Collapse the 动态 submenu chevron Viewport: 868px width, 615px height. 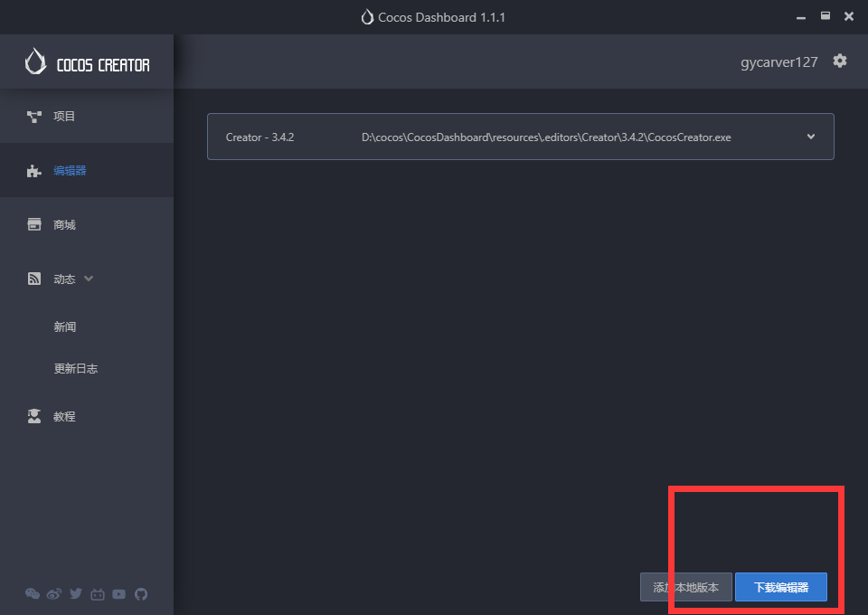pyautogui.click(x=89, y=279)
